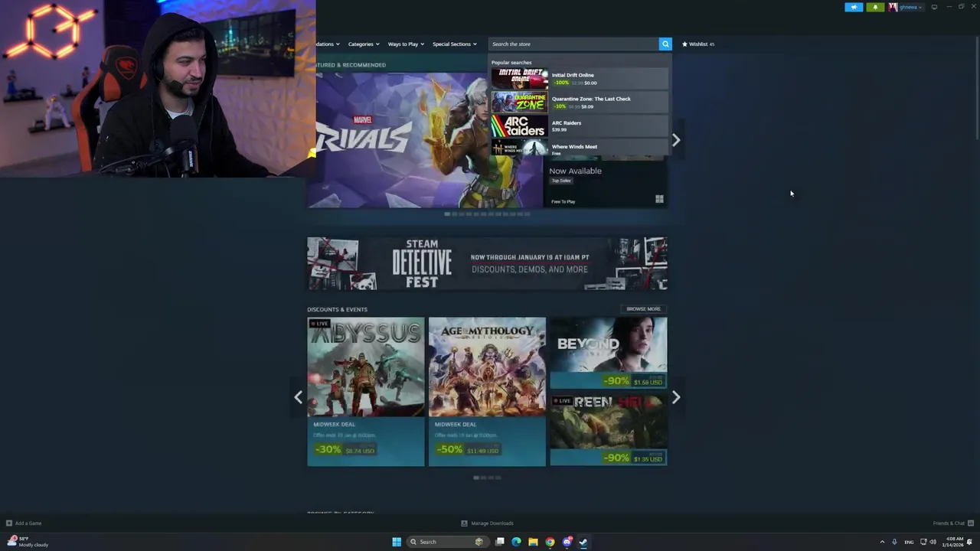Open the account name dropdown
This screenshot has height=551, width=980.
click(911, 7)
